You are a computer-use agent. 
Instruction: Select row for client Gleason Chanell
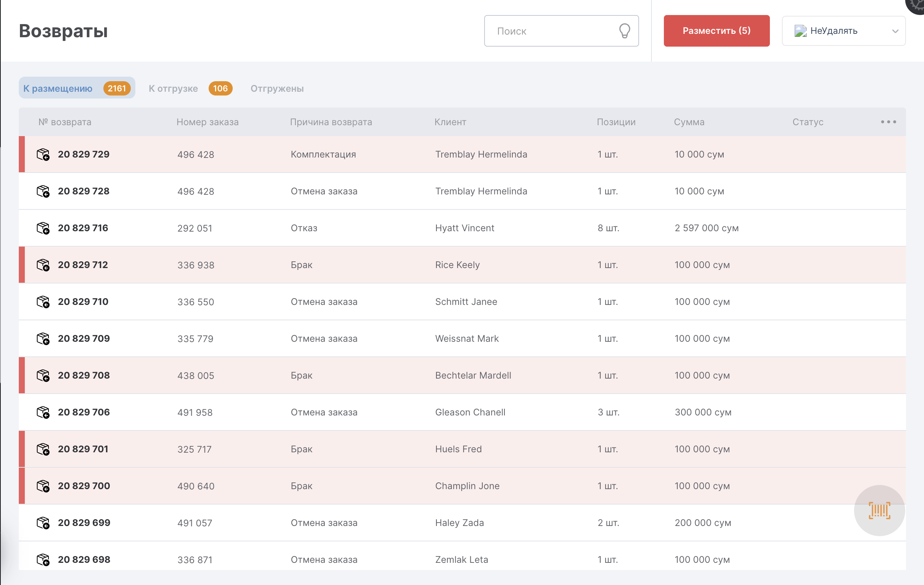click(470, 412)
